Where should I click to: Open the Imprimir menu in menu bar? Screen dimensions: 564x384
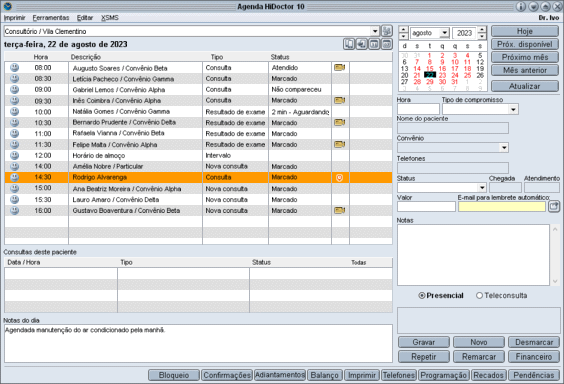pos(14,18)
